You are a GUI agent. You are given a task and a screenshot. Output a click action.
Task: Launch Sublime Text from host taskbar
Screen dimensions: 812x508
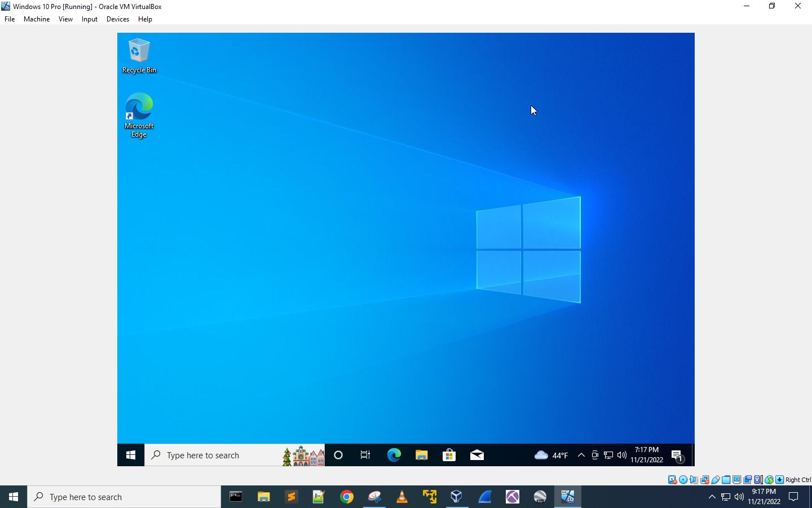[291, 497]
